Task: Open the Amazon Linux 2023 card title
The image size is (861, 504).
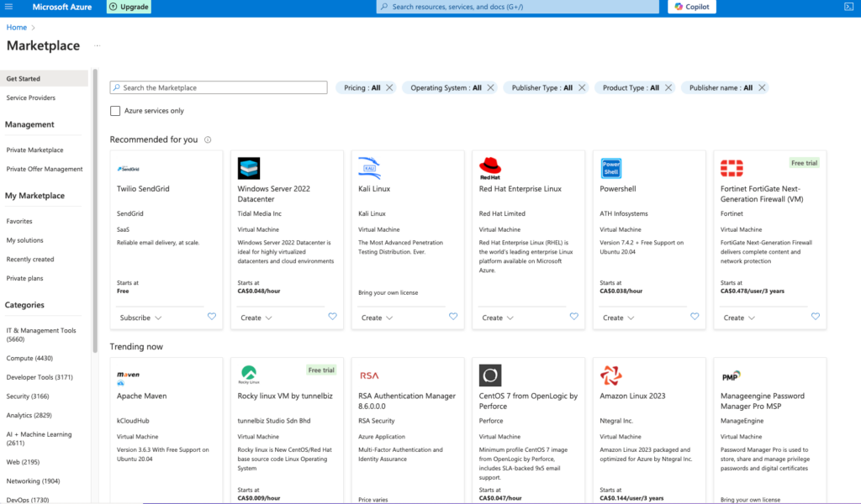Action: (x=632, y=396)
